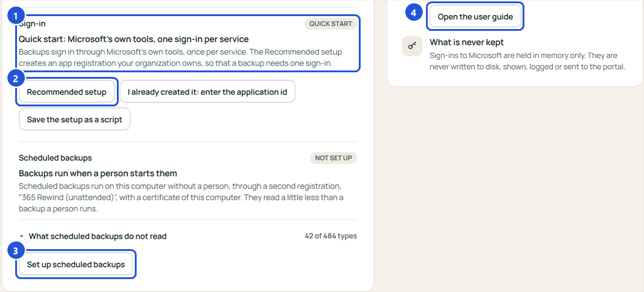
Task: Click the "Quick start: Microsoft's own tools" heading
Action: click(x=134, y=39)
